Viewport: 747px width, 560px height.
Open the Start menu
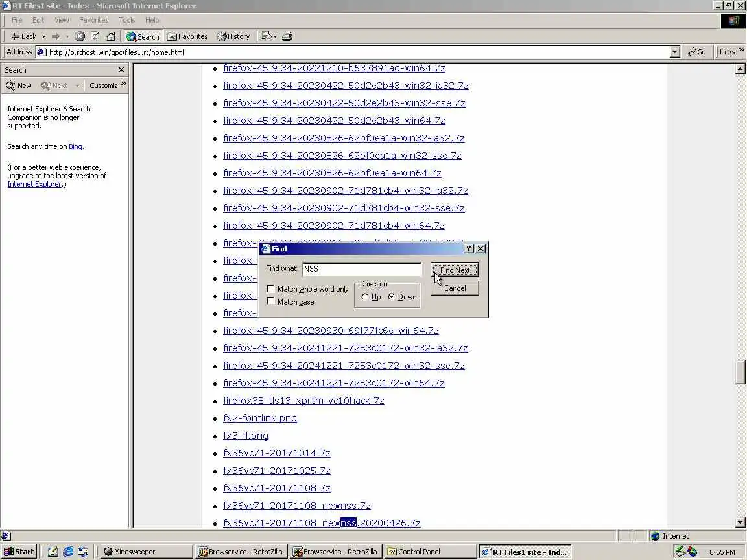tap(19, 552)
